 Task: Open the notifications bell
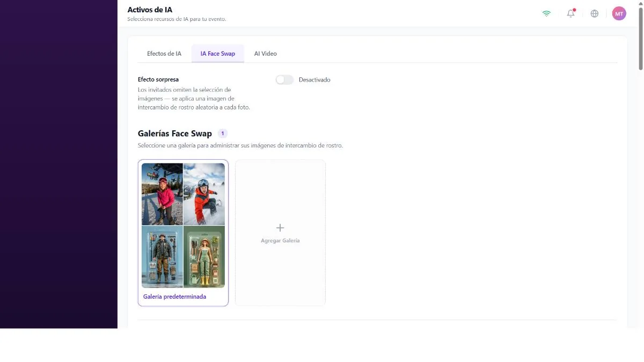tap(570, 13)
